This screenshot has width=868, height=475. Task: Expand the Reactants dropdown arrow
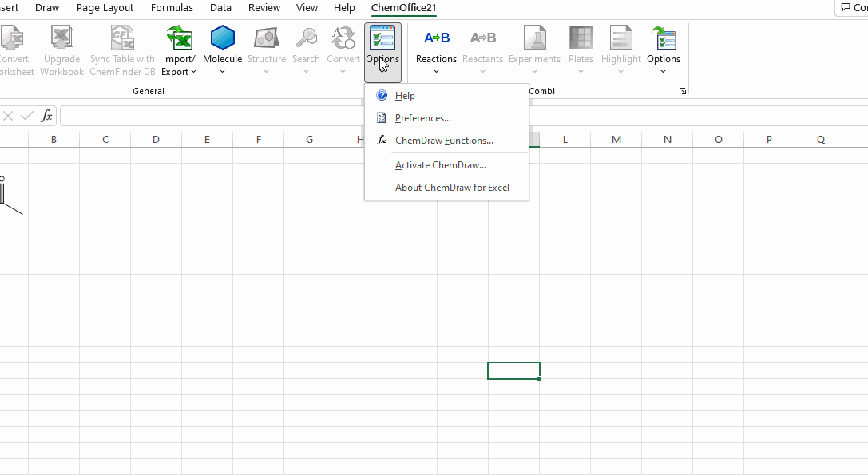pyautogui.click(x=482, y=72)
